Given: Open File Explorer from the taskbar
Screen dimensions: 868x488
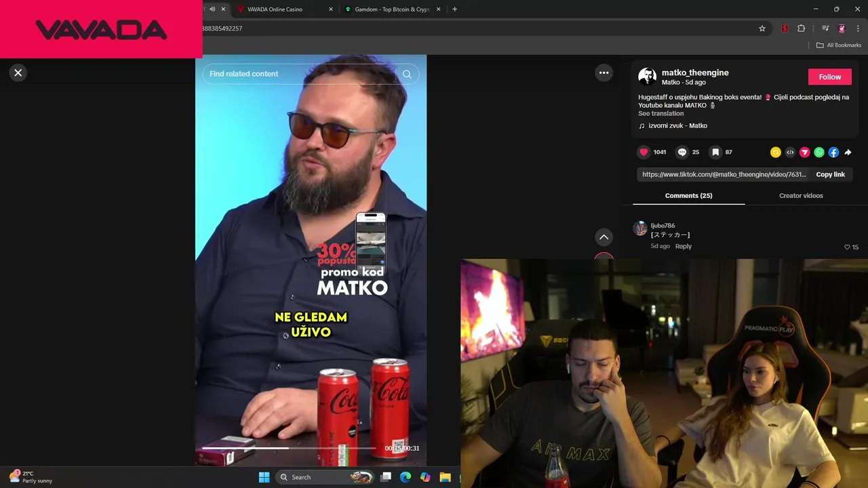Looking at the screenshot, I should tap(445, 477).
